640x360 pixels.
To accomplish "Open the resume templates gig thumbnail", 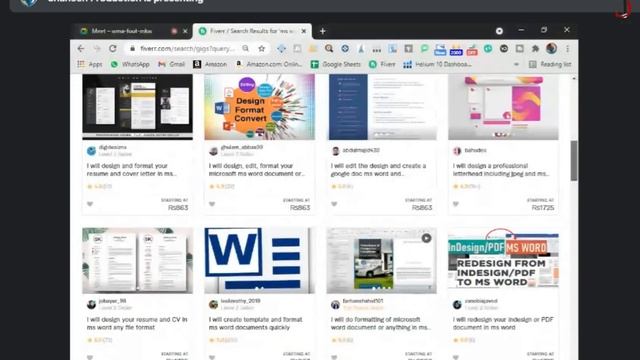I will click(x=138, y=107).
